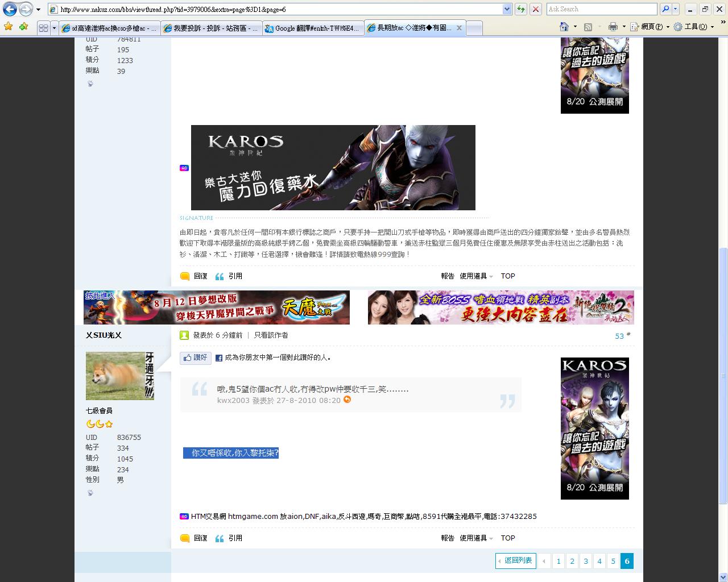The height and width of the screenshot is (582, 728).
Task: Click the Refresh page icon
Action: [520, 9]
